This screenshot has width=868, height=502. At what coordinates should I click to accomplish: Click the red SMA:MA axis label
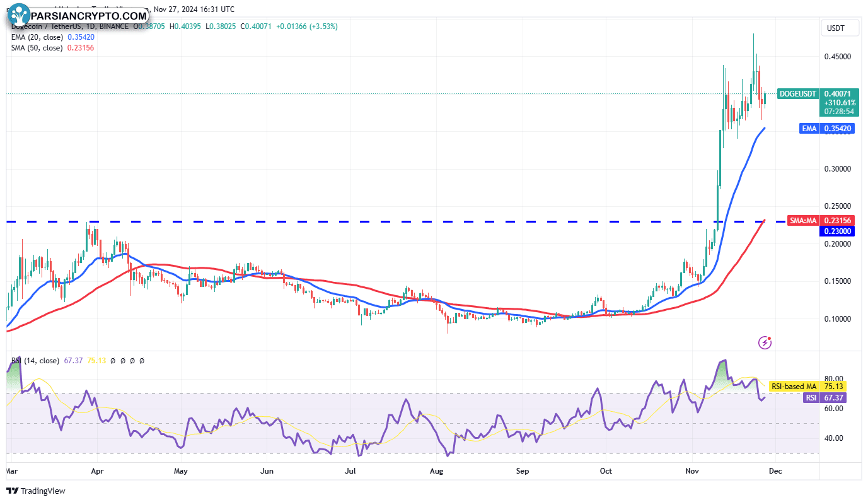[804, 221]
